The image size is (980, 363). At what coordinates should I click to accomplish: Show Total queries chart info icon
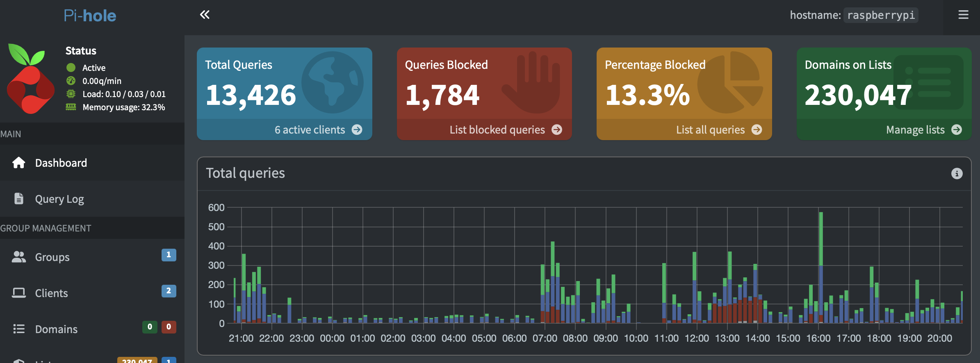957,173
